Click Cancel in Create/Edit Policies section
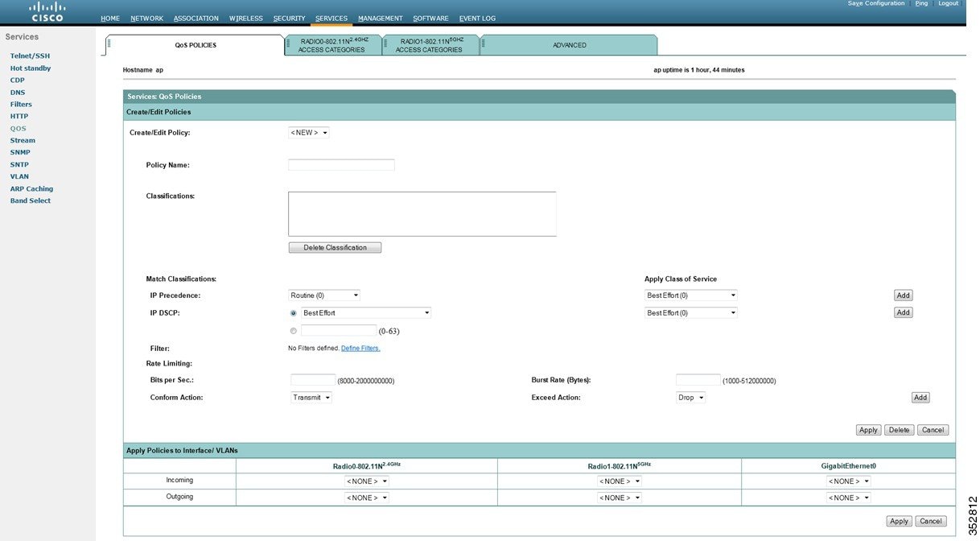980x541 pixels. coord(933,430)
